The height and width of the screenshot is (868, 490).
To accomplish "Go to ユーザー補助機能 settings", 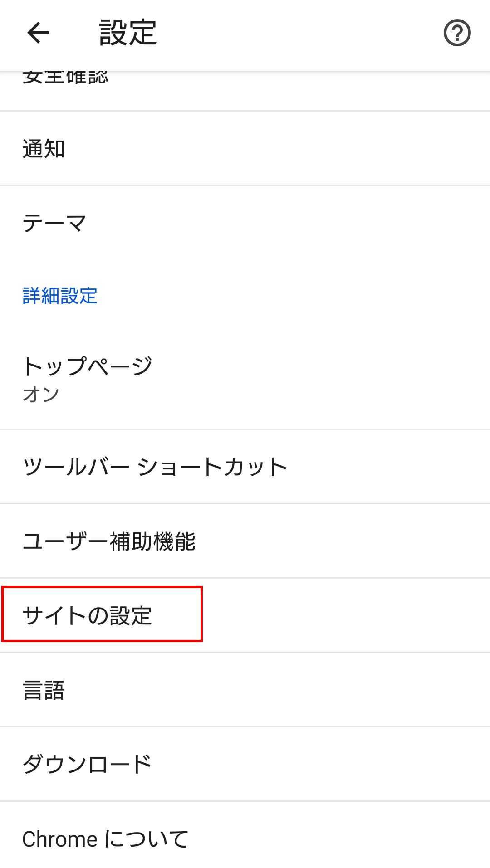I will (109, 541).
